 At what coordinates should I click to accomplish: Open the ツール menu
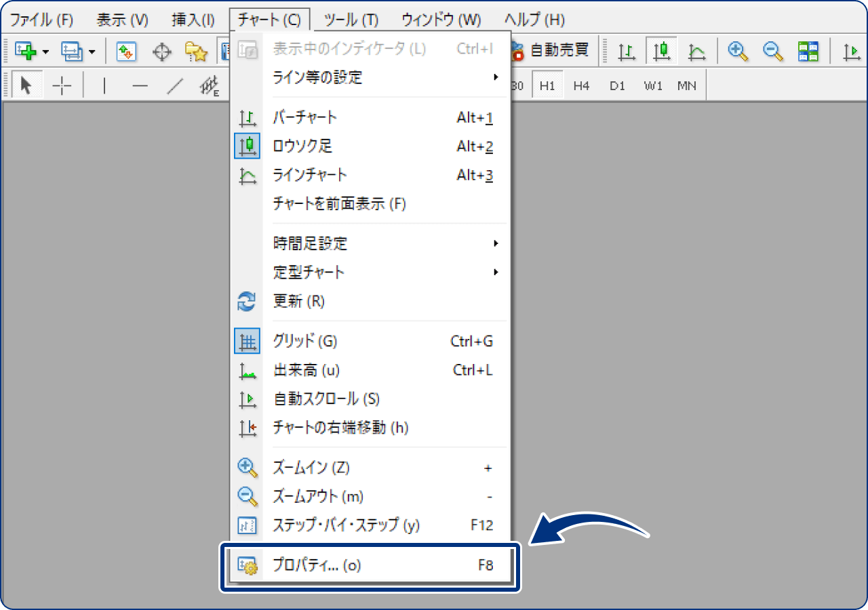(350, 20)
